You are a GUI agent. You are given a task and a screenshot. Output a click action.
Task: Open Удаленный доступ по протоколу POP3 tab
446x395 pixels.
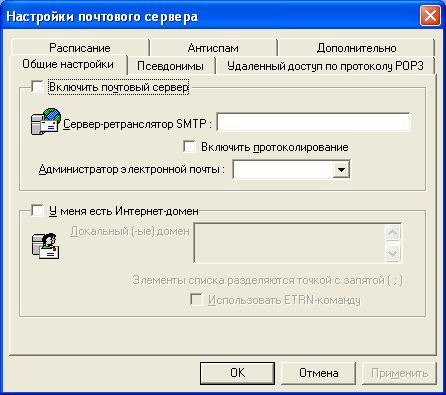click(x=325, y=66)
